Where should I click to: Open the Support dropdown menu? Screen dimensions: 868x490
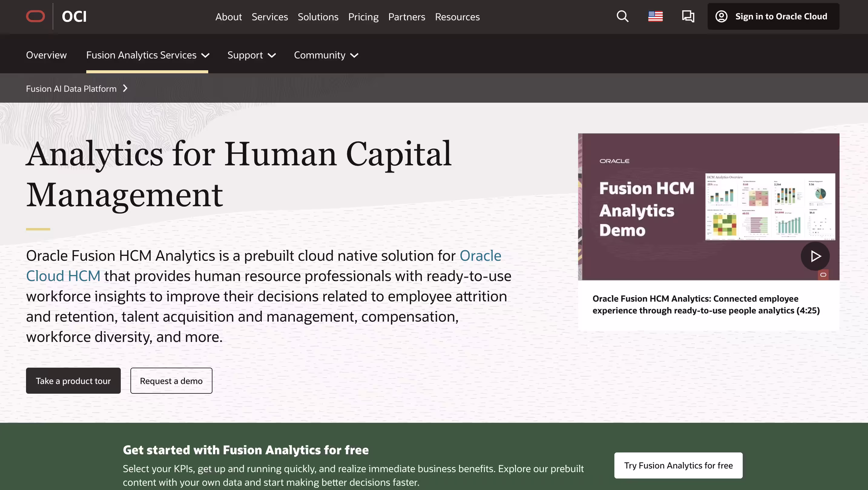tap(252, 55)
